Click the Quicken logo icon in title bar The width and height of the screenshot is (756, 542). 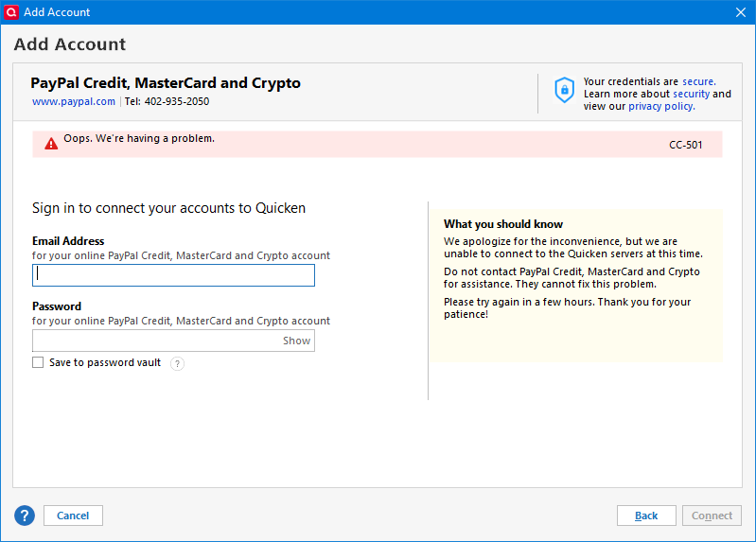pos(10,12)
